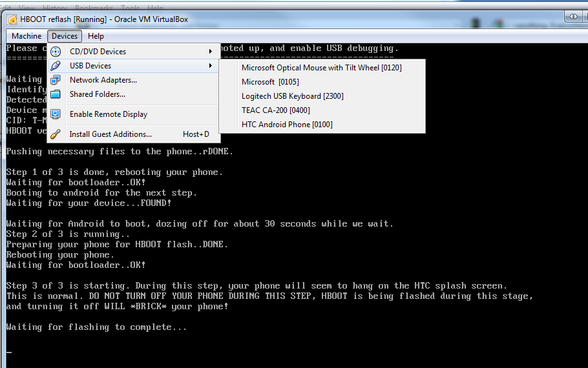Click the USB Devices plug icon

coord(56,66)
